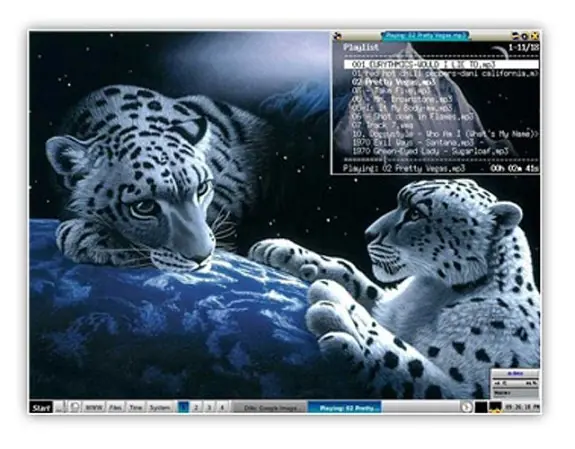The width and height of the screenshot is (575, 449).
Task: Switch to virtual desktop 4
Action: [x=222, y=408]
